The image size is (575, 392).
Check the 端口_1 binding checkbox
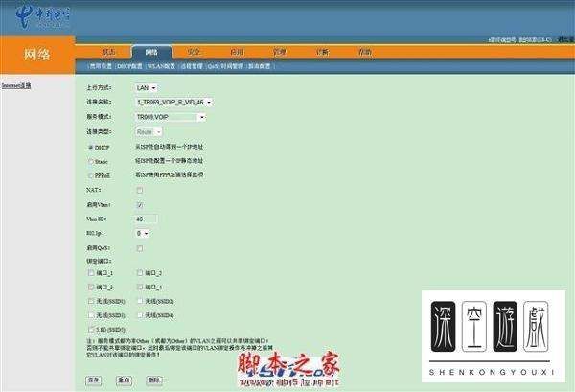pos(91,273)
